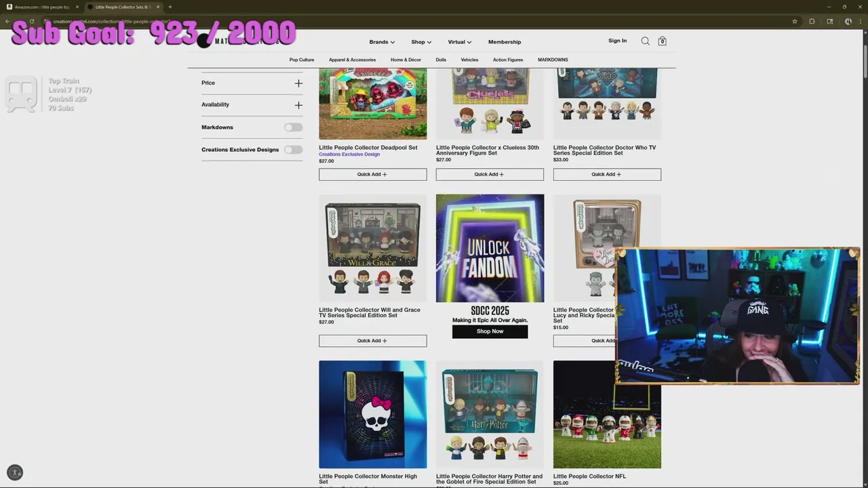
Task: Open the Monster High Set title link
Action: (368, 479)
